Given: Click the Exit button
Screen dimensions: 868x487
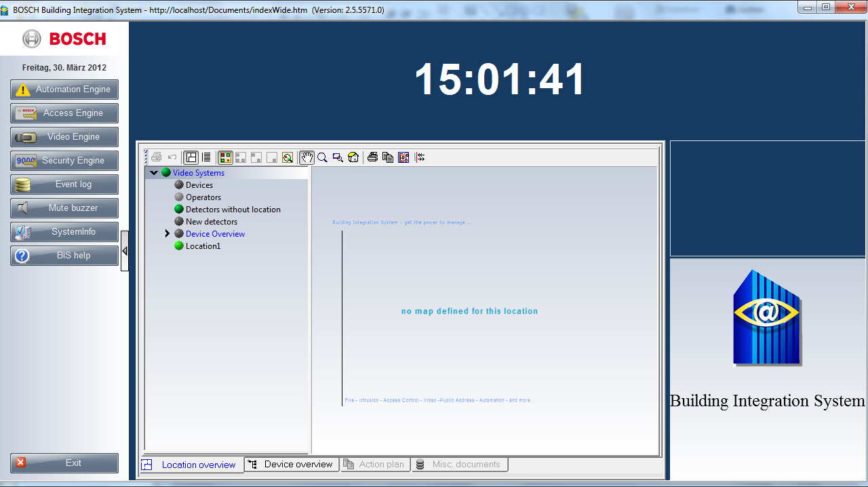Looking at the screenshot, I should 64,463.
